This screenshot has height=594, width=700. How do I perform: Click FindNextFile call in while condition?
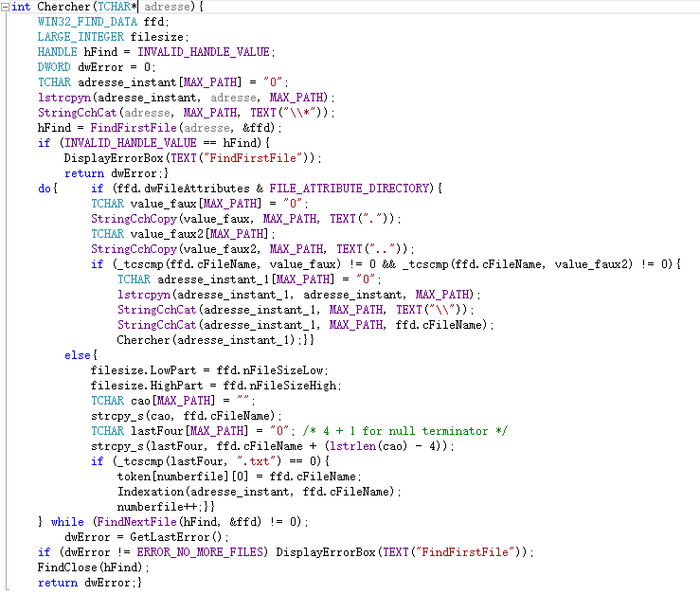point(179,523)
